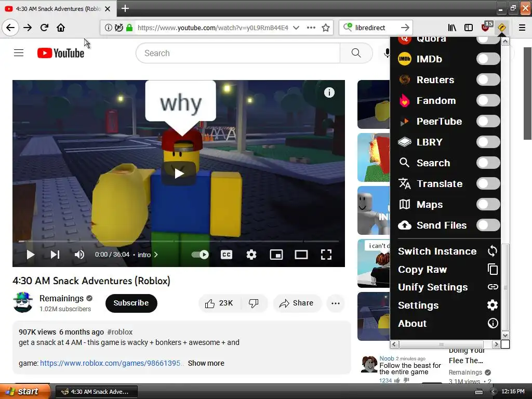
Task: Enable the miniplayer mode
Action: pos(276,255)
